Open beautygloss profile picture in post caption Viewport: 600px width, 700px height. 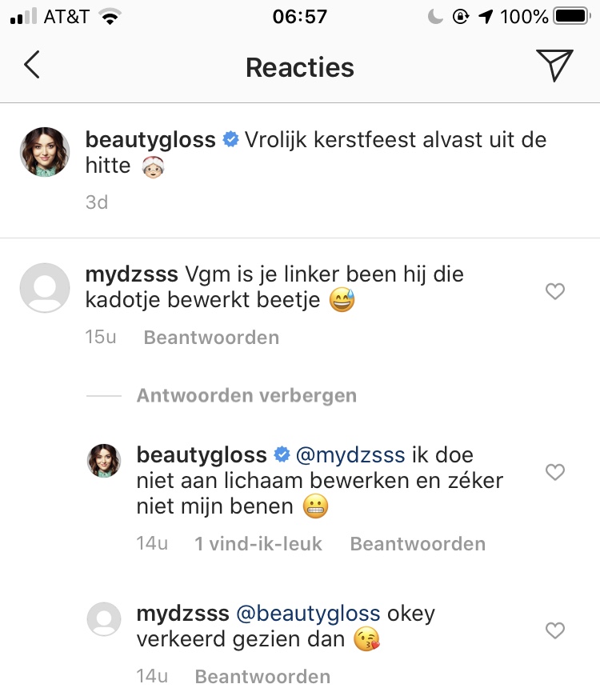tap(45, 151)
